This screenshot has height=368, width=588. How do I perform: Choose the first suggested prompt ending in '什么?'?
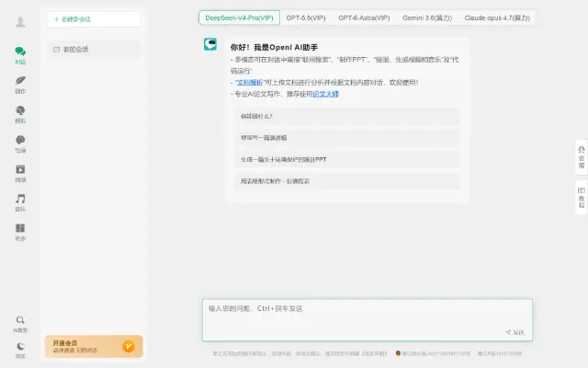click(x=347, y=117)
